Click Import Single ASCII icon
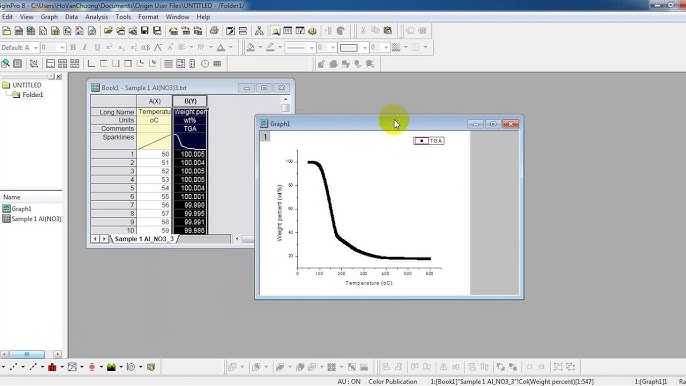The width and height of the screenshot is (686, 386). (186, 31)
